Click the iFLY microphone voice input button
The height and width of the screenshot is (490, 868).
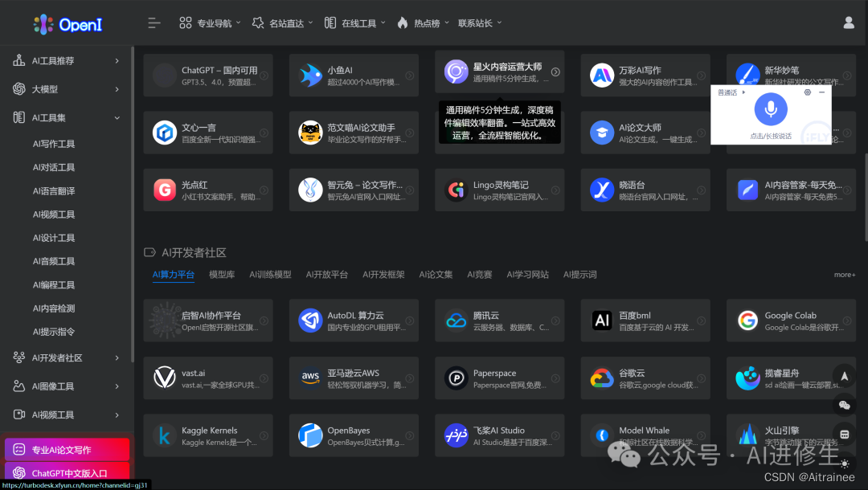(x=771, y=109)
